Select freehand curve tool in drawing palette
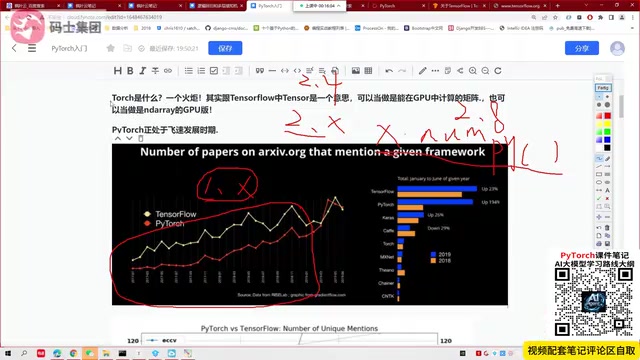 tap(599, 158)
